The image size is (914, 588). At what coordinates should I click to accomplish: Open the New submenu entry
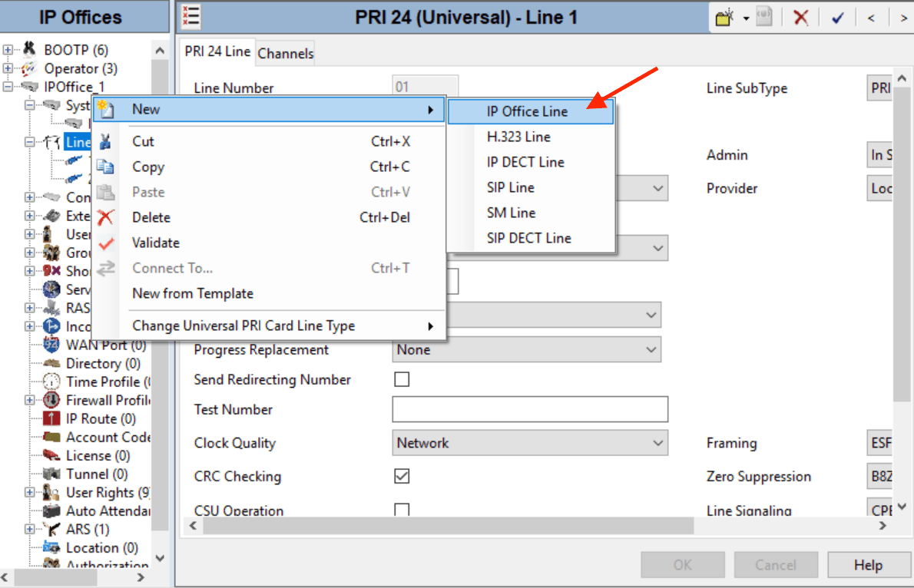point(269,110)
